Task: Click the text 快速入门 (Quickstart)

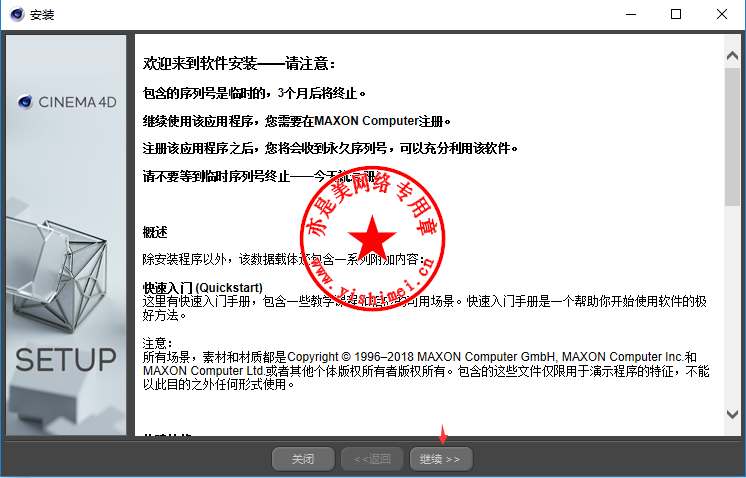Action: point(203,288)
